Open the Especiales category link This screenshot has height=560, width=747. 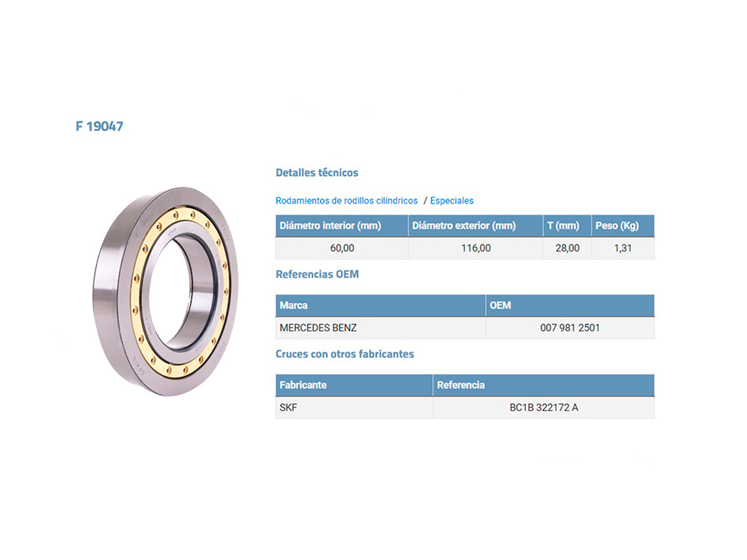pos(451,201)
